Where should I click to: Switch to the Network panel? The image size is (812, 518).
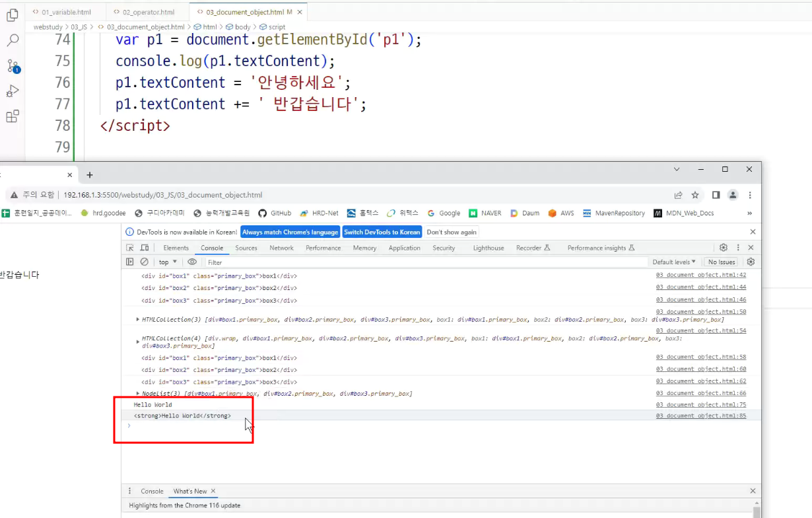click(281, 248)
